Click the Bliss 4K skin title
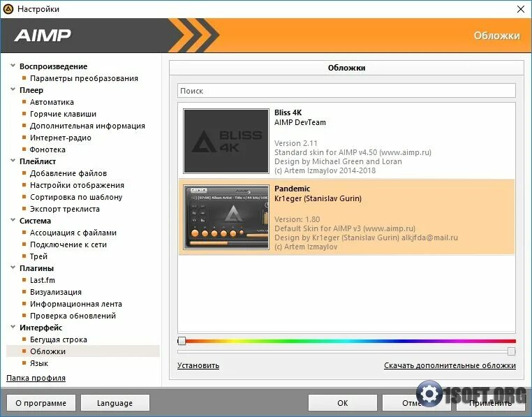The image size is (532, 417). [x=288, y=112]
